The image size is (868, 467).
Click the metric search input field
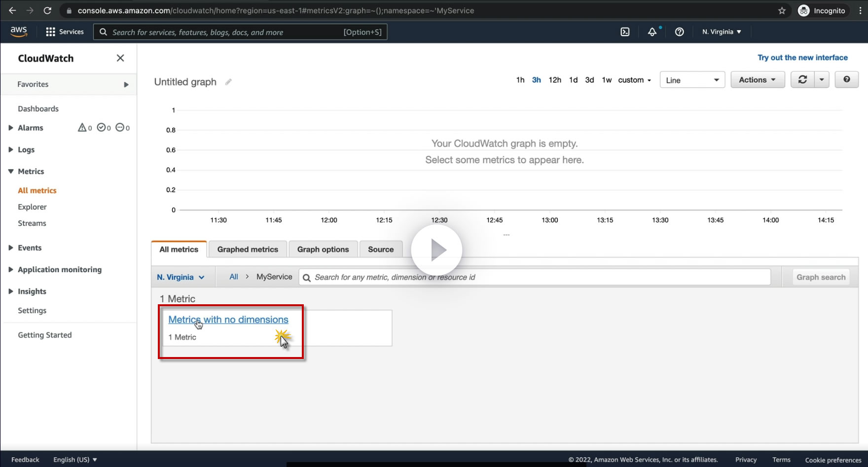(535, 277)
